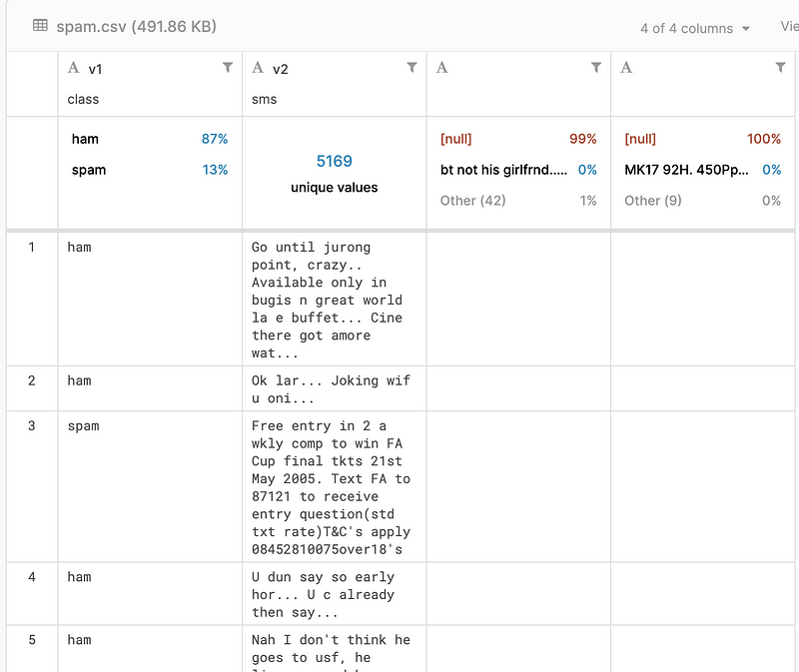
Task: Select the v2 column header name
Action: tap(281, 69)
